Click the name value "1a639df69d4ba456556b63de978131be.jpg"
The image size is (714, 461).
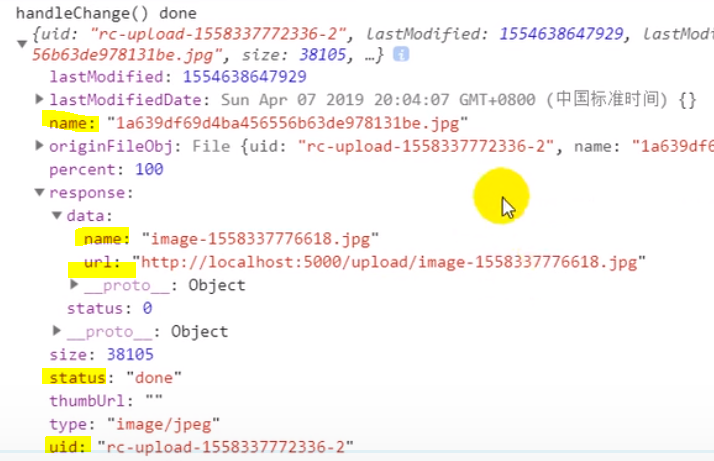pos(287,123)
